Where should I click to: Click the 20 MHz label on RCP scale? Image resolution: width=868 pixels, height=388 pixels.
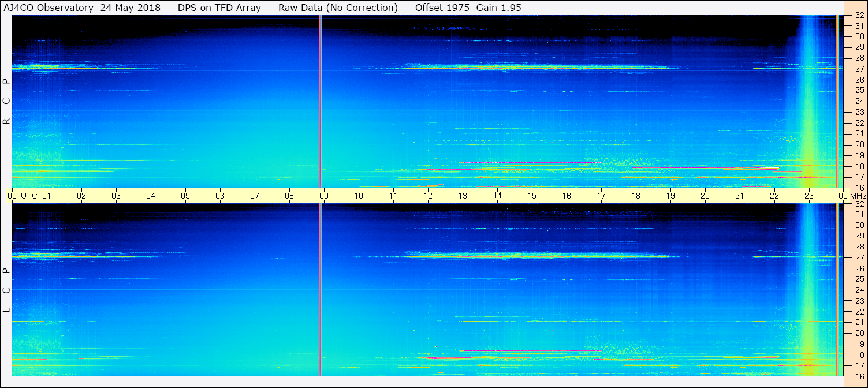click(x=859, y=144)
